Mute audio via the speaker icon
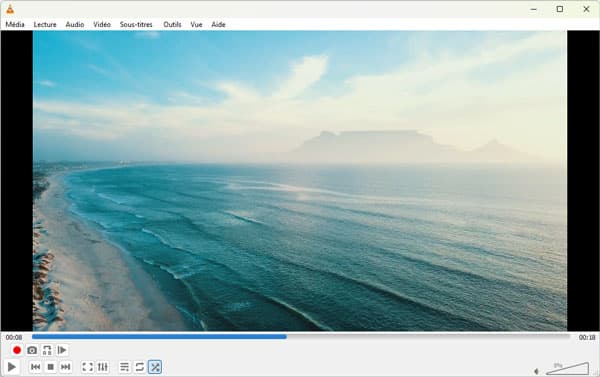The height and width of the screenshot is (377, 600). tap(536, 371)
